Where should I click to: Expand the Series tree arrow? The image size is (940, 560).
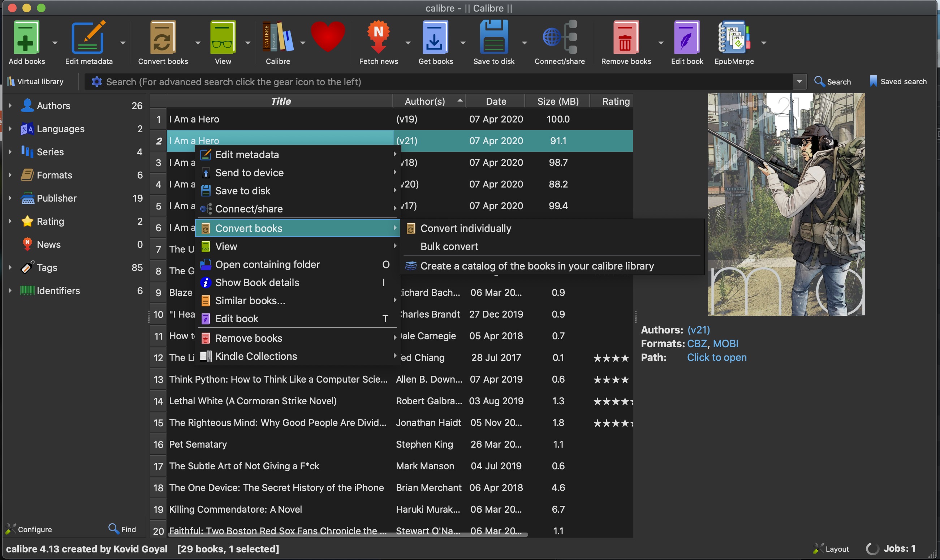coord(10,152)
